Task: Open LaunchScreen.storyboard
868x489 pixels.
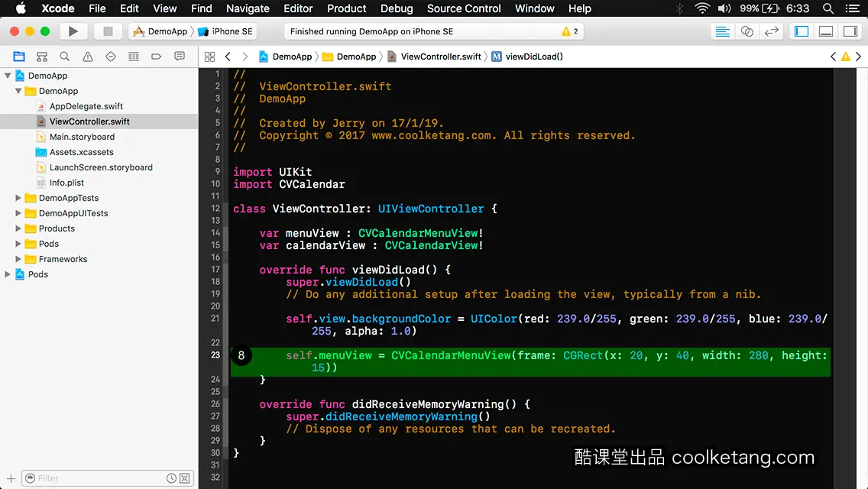Action: point(101,167)
